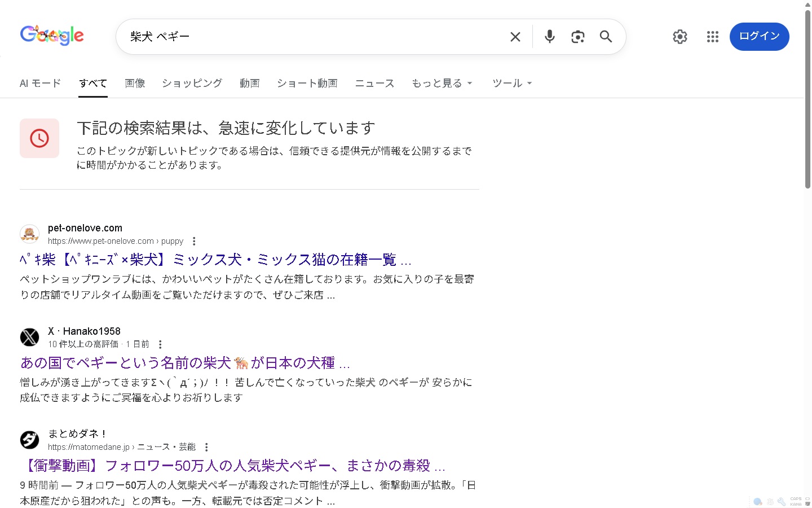
Task: Open Google Lens image search
Action: tap(577, 37)
